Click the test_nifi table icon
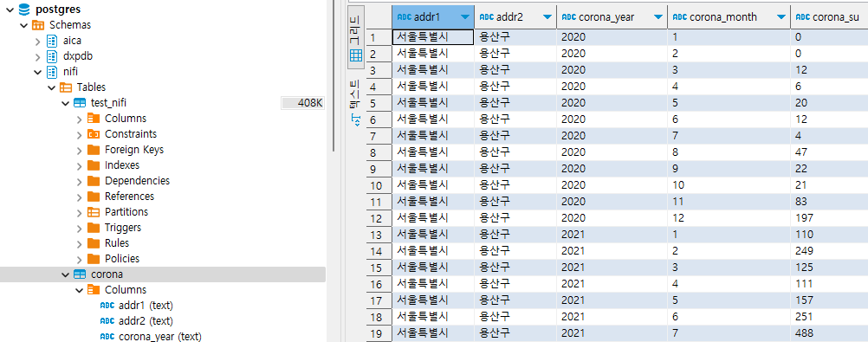The width and height of the screenshot is (868, 342). click(80, 102)
